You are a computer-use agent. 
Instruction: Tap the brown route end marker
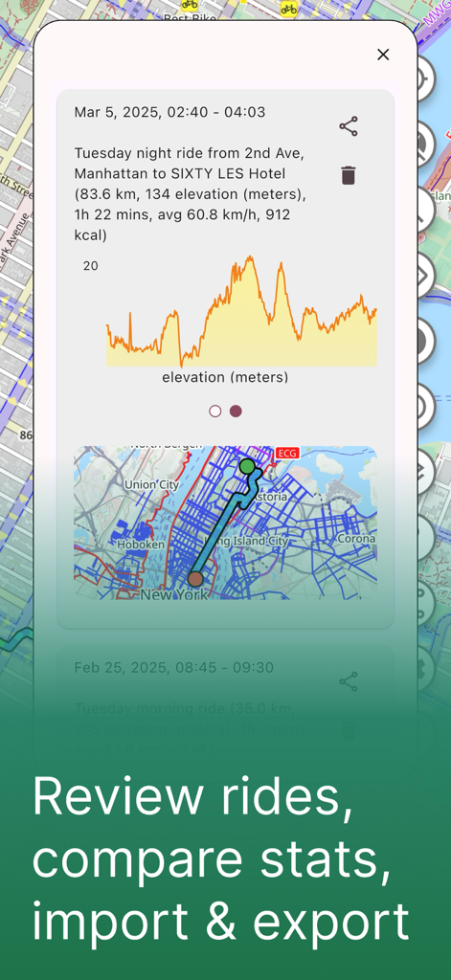point(195,579)
